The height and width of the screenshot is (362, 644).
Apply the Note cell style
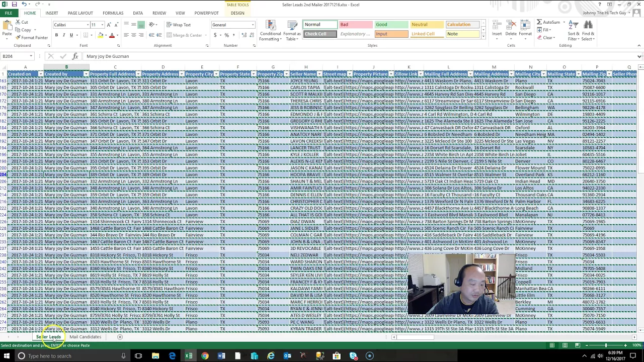point(462,34)
